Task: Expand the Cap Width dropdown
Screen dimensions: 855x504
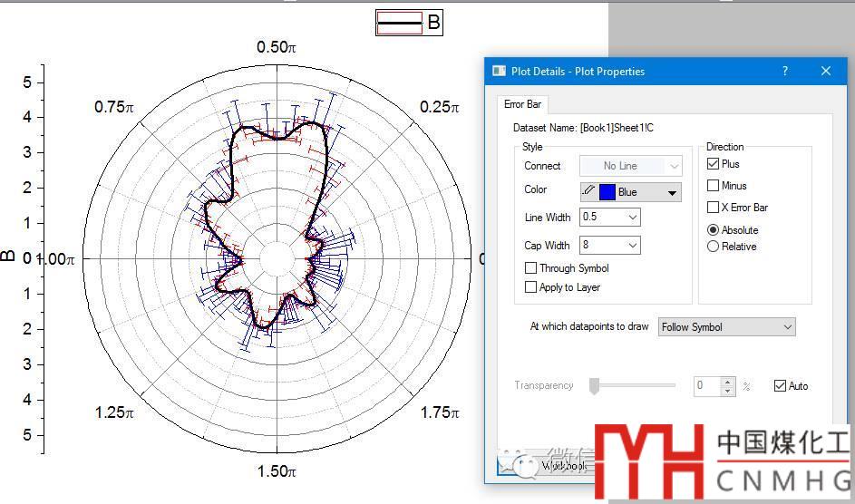Action: pyautogui.click(x=632, y=246)
